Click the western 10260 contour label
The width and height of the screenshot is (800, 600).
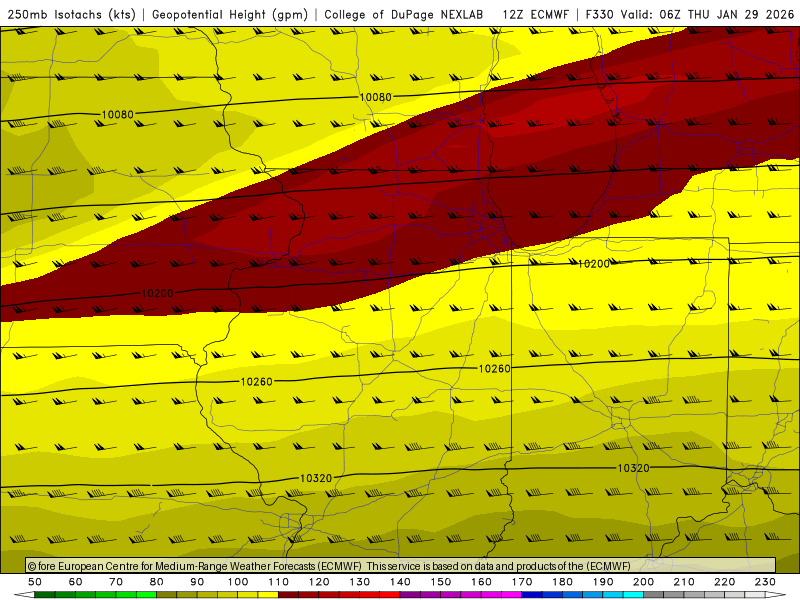click(x=256, y=382)
